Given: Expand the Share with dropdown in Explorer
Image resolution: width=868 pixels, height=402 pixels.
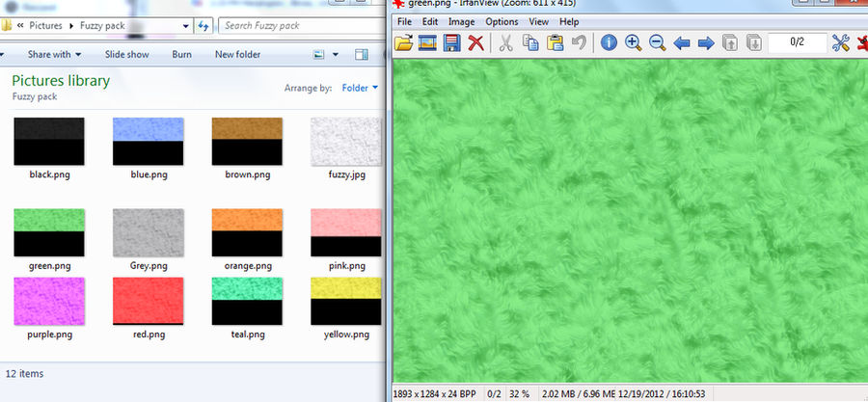Looking at the screenshot, I should [55, 54].
